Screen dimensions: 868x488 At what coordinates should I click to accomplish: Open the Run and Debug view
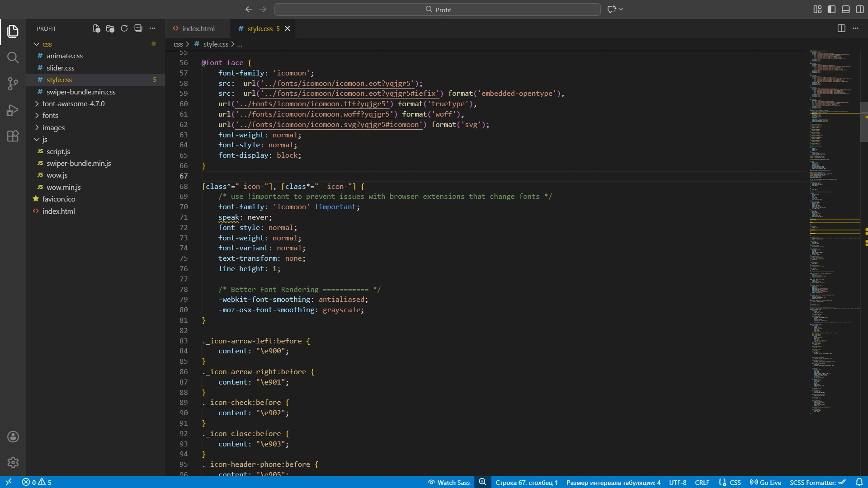point(13,110)
